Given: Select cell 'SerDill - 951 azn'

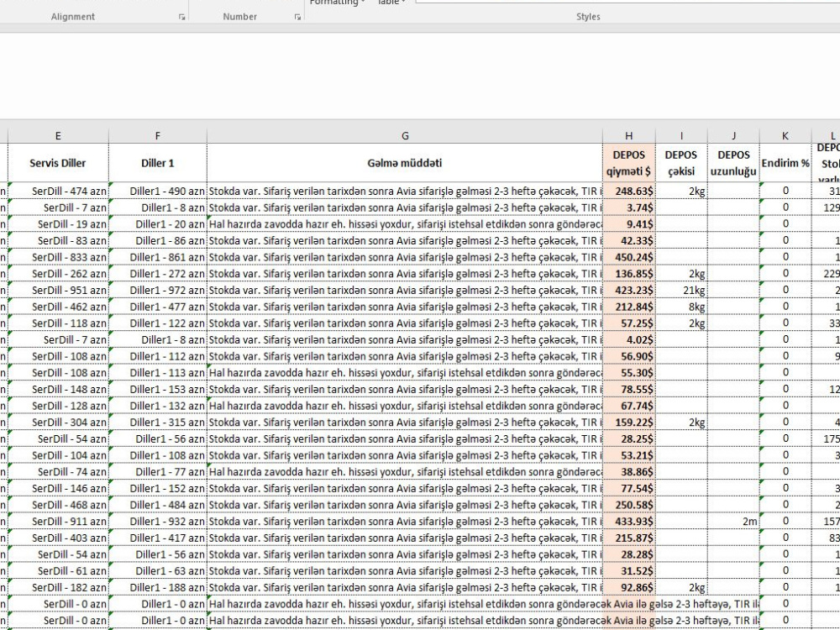Looking at the screenshot, I should pyautogui.click(x=58, y=290).
